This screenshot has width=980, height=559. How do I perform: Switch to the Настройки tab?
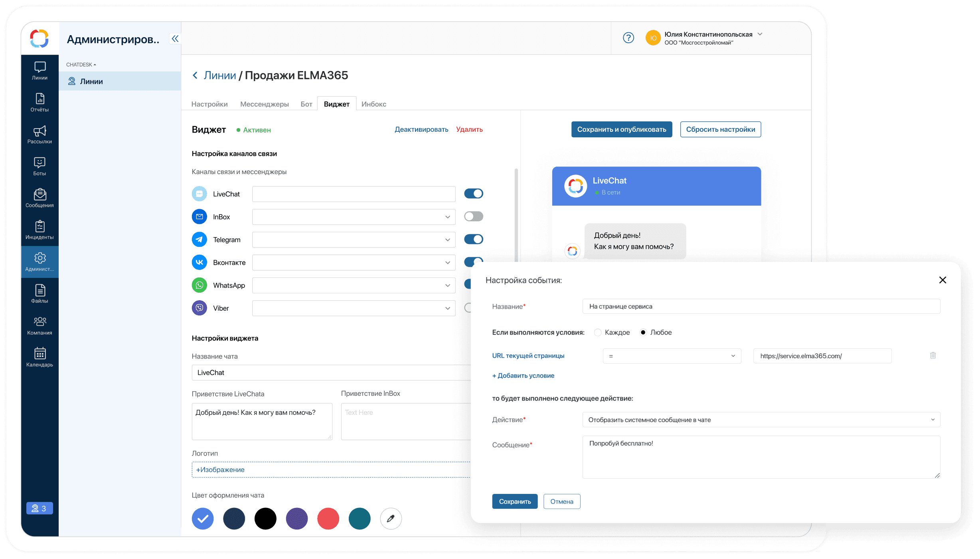209,104
